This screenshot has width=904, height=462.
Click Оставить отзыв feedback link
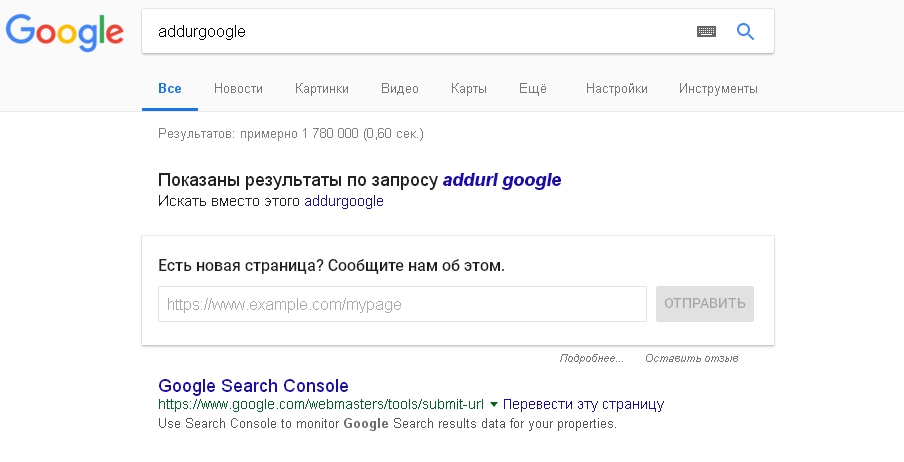pos(692,358)
